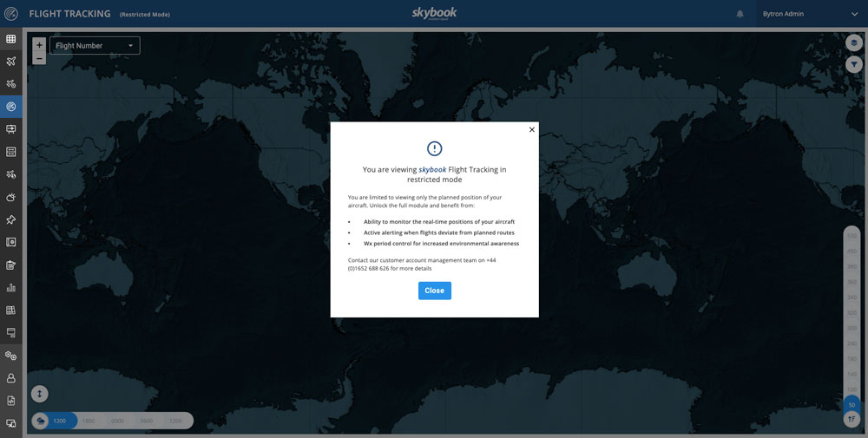The width and height of the screenshot is (868, 438).
Task: Close the restricted mode dialog with the X
Action: [x=532, y=130]
